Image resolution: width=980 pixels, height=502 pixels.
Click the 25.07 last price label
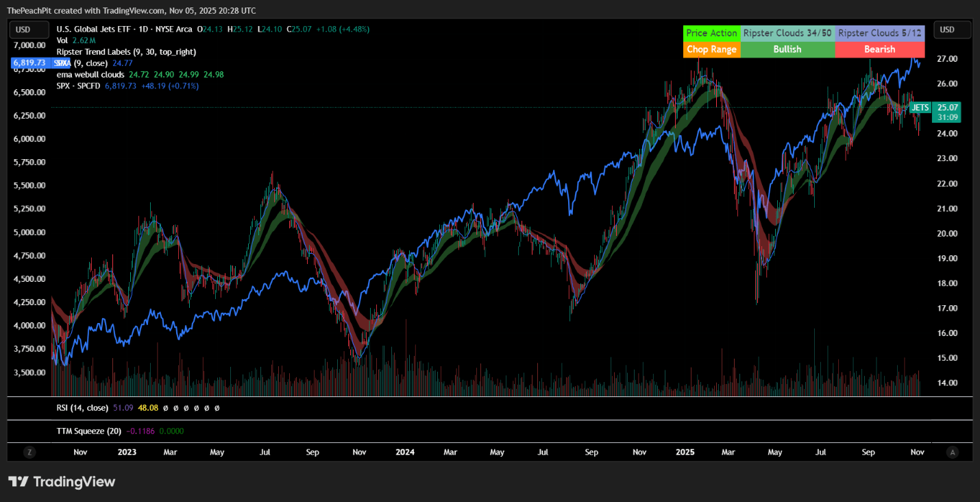[947, 108]
